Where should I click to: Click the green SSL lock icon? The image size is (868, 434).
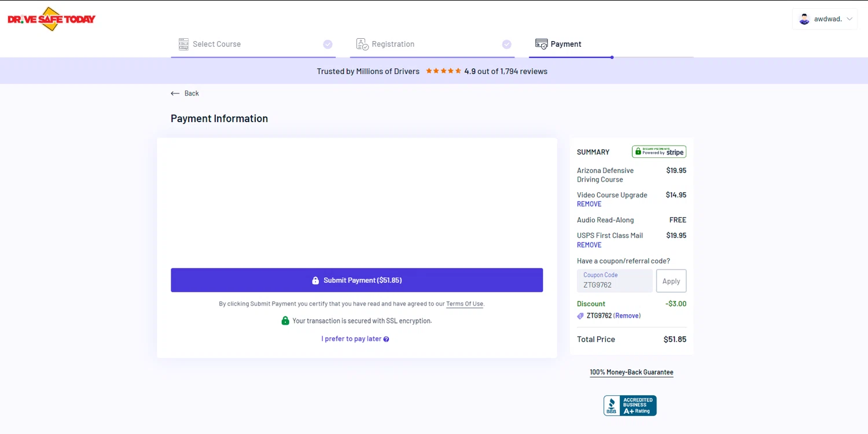point(285,321)
